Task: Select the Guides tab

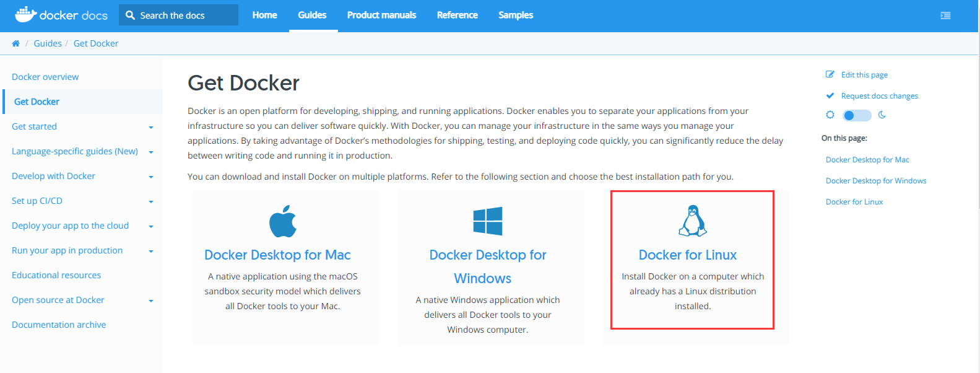Action: 312,15
